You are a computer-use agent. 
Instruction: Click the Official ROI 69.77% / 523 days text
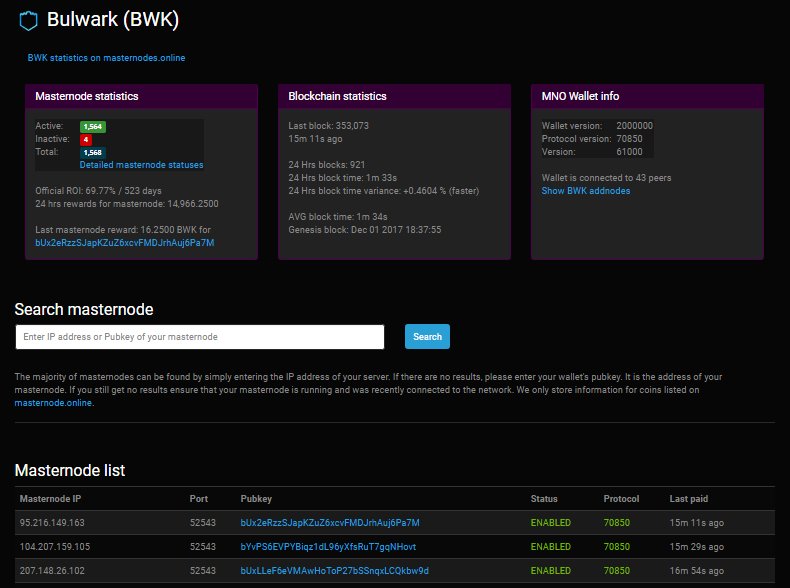point(98,191)
